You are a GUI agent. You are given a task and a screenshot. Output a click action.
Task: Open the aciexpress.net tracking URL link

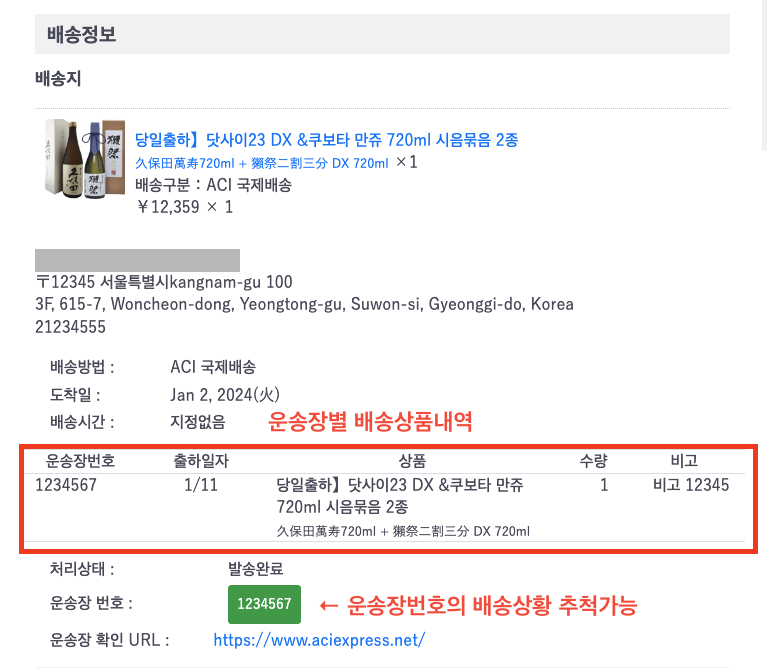pos(319,640)
